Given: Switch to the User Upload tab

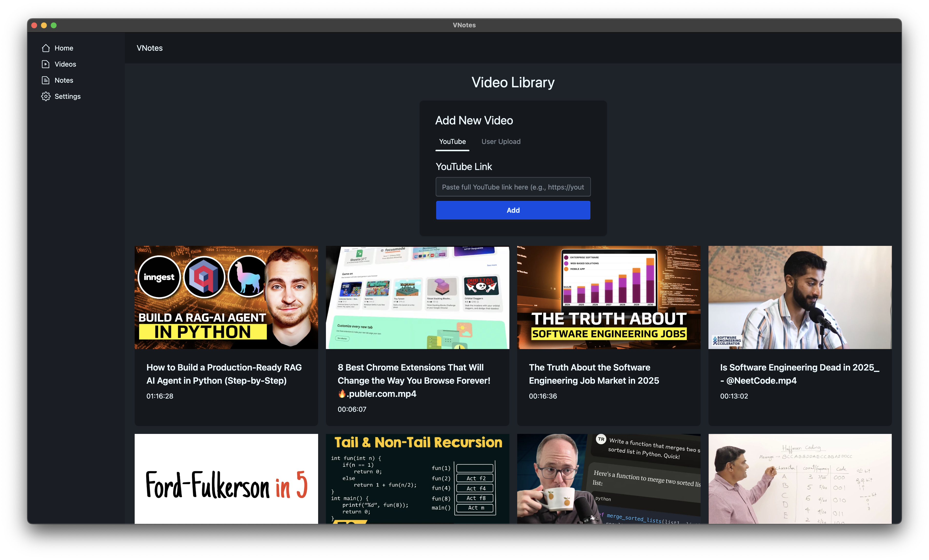Looking at the screenshot, I should click(x=501, y=142).
